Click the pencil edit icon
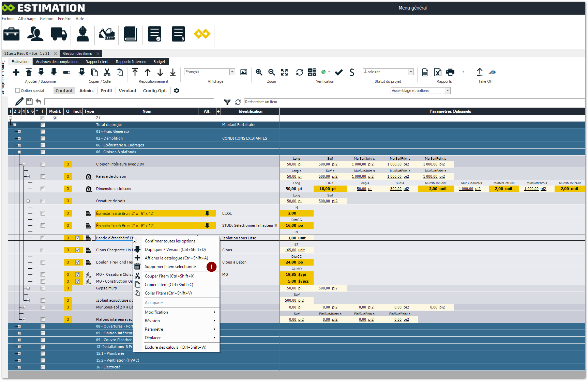This screenshot has width=588, height=381. [x=19, y=101]
